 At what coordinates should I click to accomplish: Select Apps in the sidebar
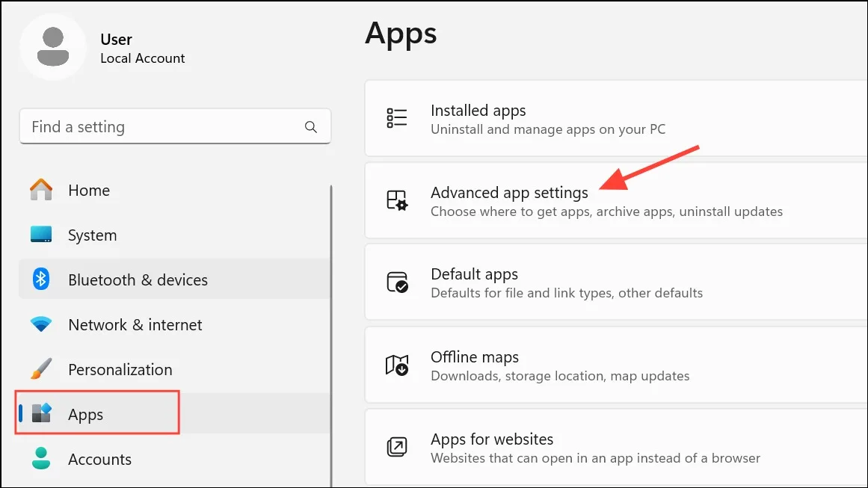(175, 414)
